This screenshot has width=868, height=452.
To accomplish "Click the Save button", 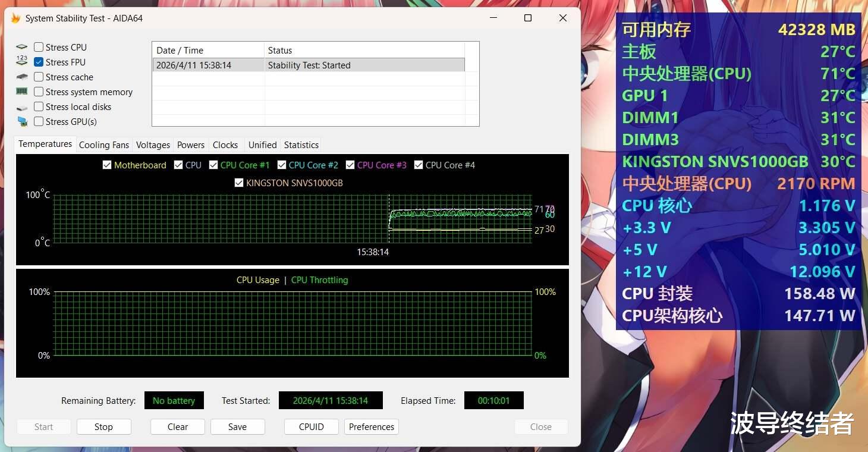I will [x=237, y=426].
